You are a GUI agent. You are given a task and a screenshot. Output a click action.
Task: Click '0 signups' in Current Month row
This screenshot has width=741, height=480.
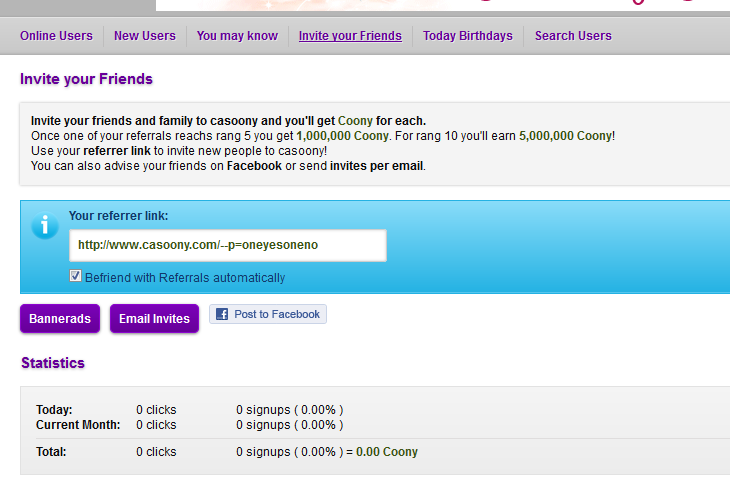[263, 425]
